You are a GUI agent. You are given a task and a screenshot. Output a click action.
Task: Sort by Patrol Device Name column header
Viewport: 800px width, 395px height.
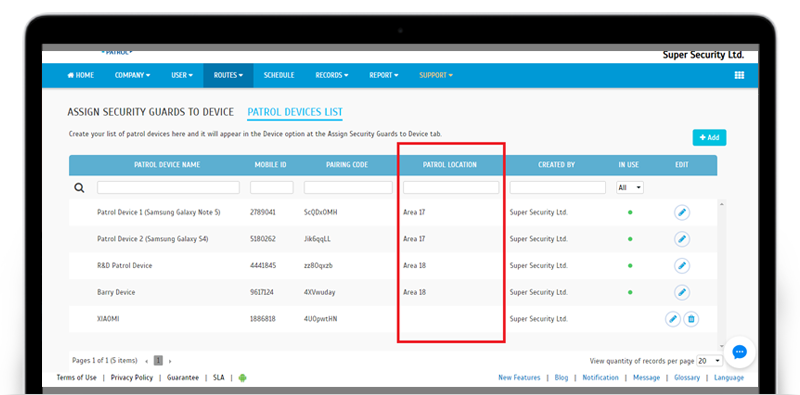167,165
